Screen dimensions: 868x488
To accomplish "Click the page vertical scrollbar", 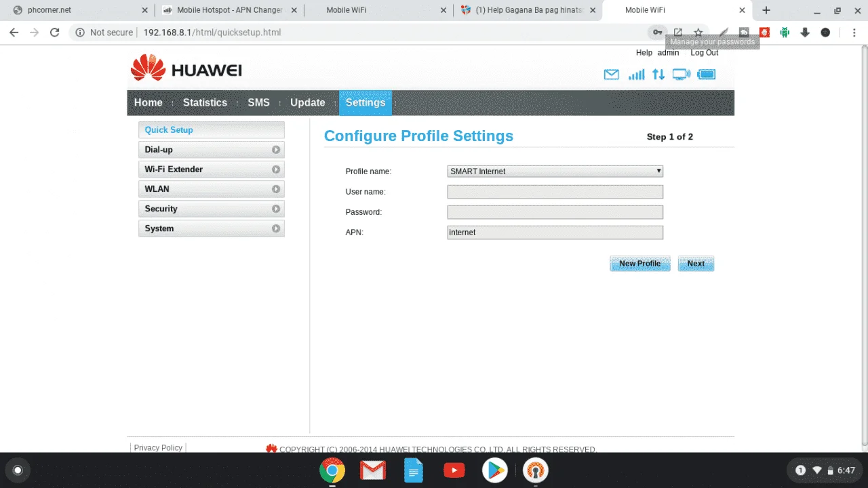I will coord(864,246).
